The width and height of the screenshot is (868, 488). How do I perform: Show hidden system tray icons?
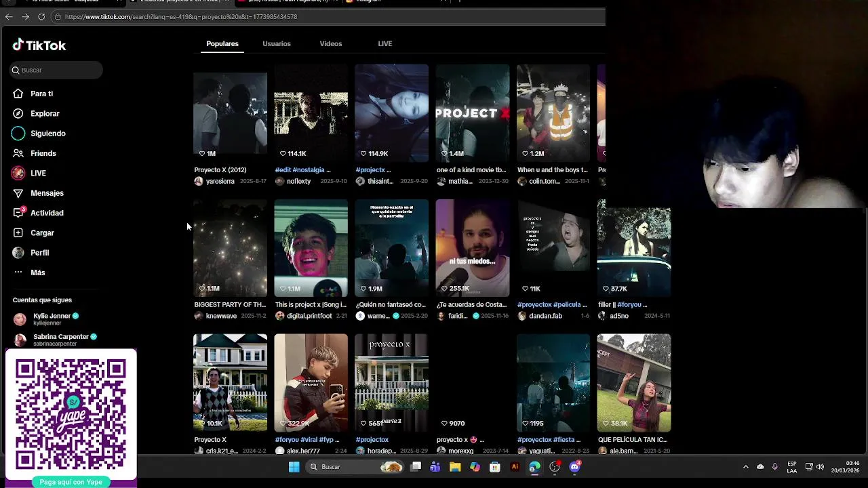tap(746, 467)
